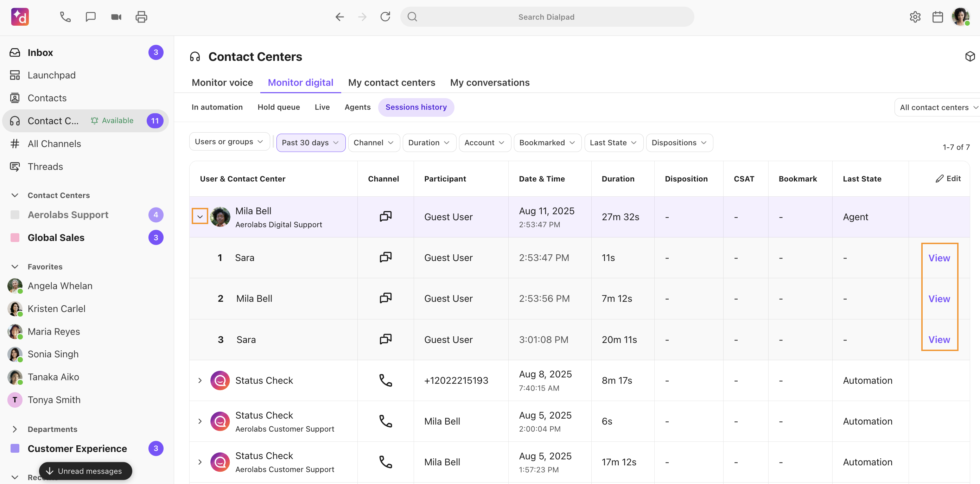
Task: Open Sonia Singh favorite contact
Action: click(85, 354)
